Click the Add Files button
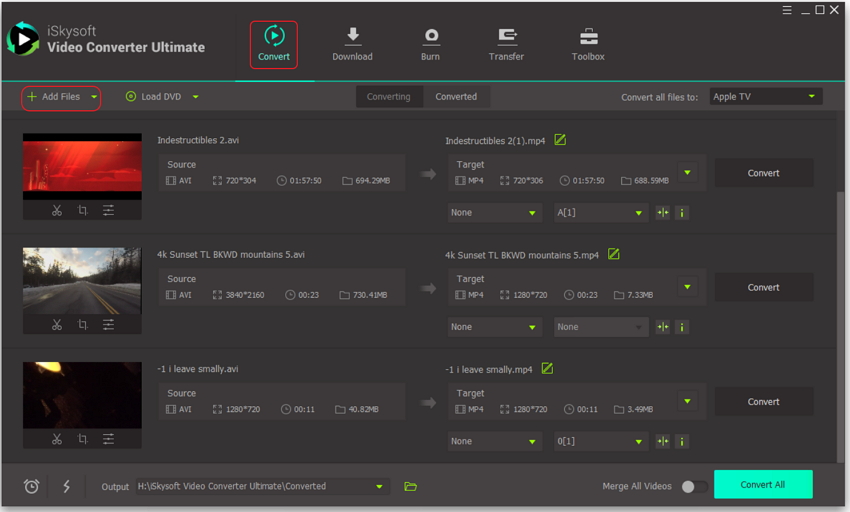 (60, 97)
